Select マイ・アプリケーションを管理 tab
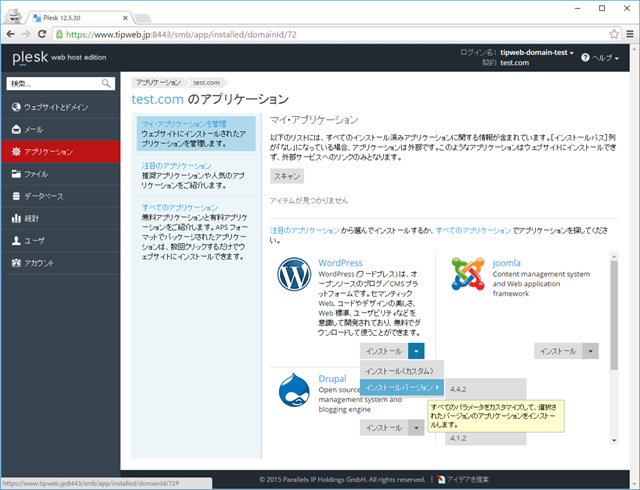This screenshot has width=640, height=490. 196,134
